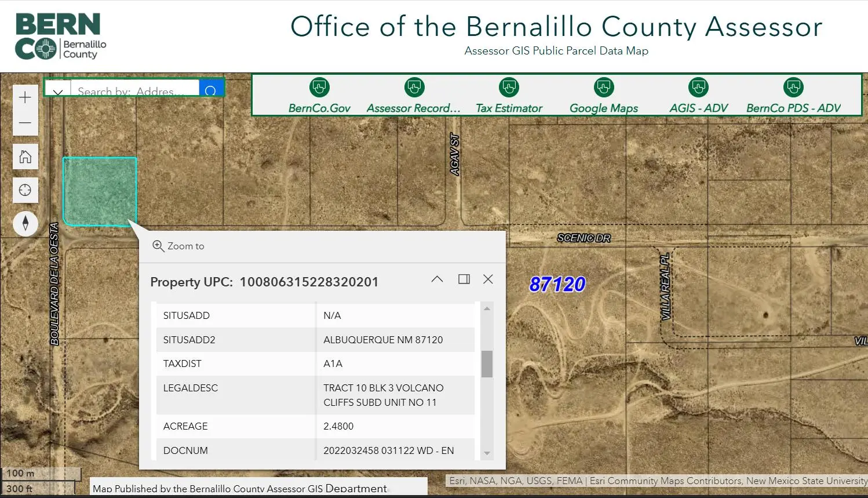
Task: Open the AGIS - ADV link
Action: click(698, 88)
